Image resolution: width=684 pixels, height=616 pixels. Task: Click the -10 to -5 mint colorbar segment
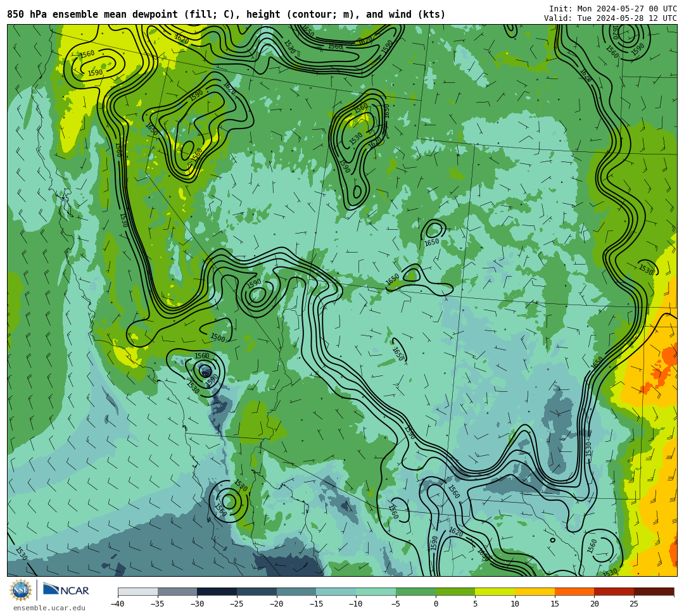(x=376, y=591)
